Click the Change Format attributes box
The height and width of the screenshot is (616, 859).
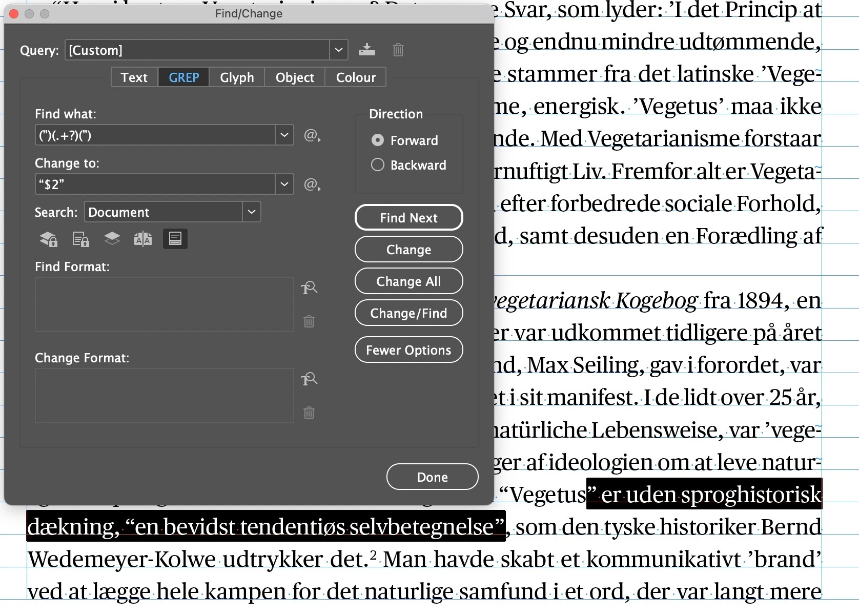[165, 396]
